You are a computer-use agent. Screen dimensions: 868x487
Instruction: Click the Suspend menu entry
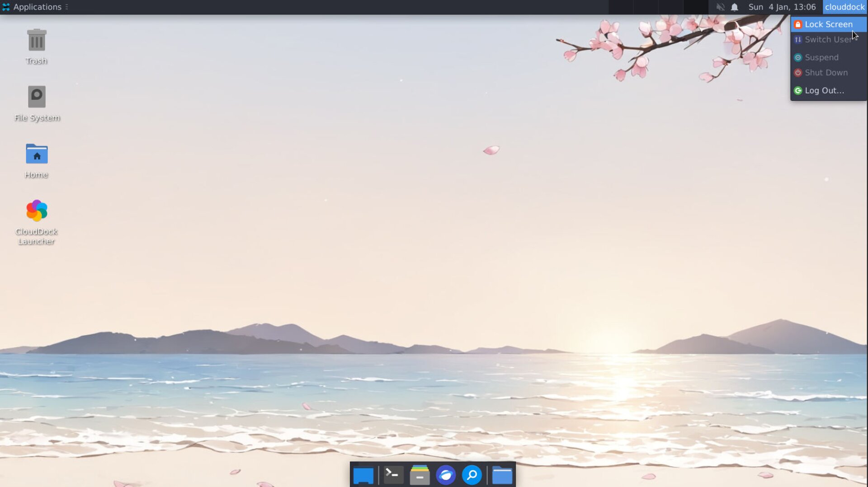click(x=821, y=57)
